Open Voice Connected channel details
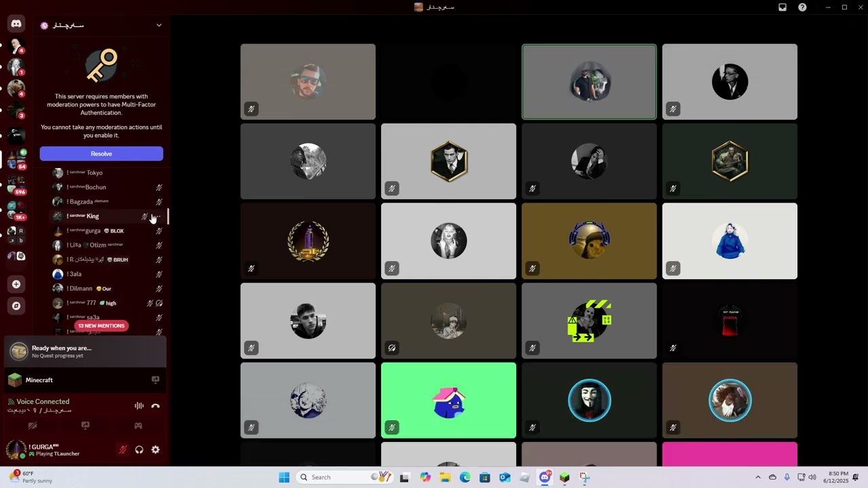 (43, 402)
